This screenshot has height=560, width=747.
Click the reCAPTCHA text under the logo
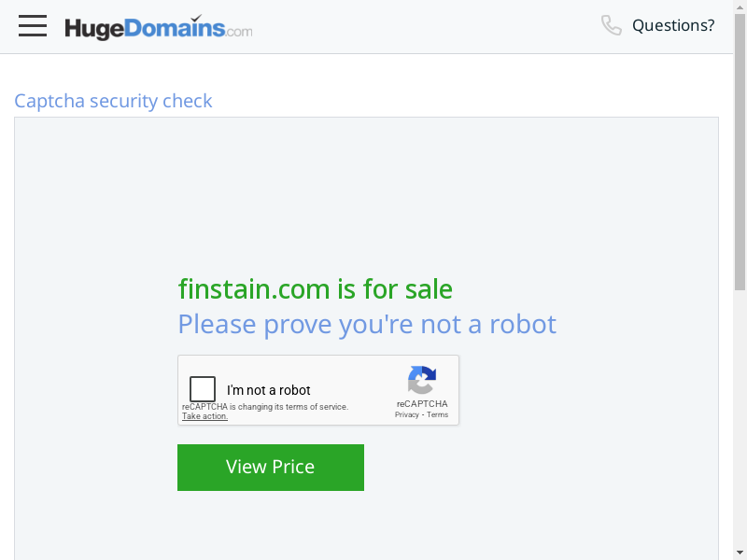[x=421, y=404]
